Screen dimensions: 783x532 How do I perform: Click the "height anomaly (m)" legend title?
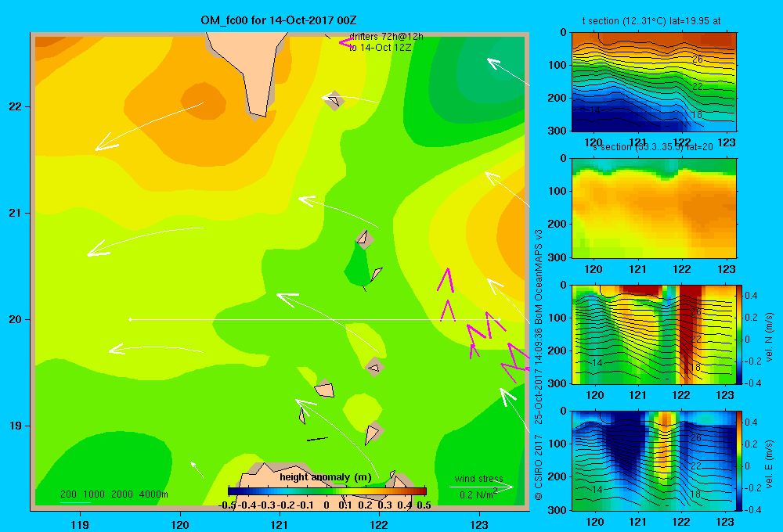pos(326,477)
